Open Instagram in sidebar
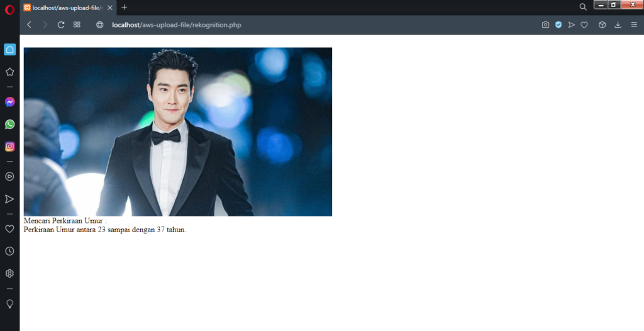This screenshot has width=644, height=331. pyautogui.click(x=10, y=147)
